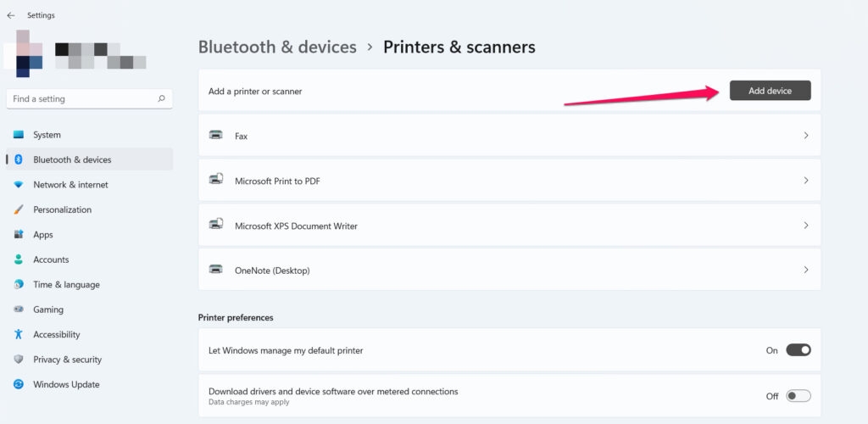Select Apps in the sidebar
Viewport: 868px width, 424px height.
click(x=89, y=235)
